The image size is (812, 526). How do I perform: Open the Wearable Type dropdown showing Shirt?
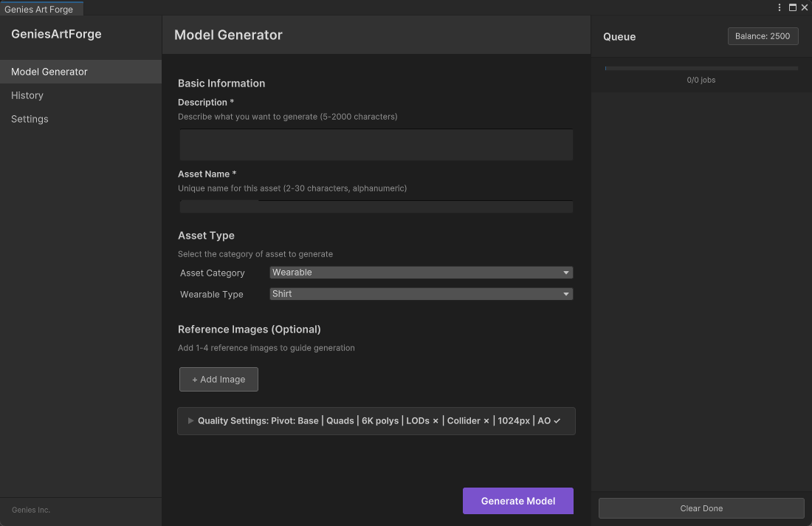(421, 294)
